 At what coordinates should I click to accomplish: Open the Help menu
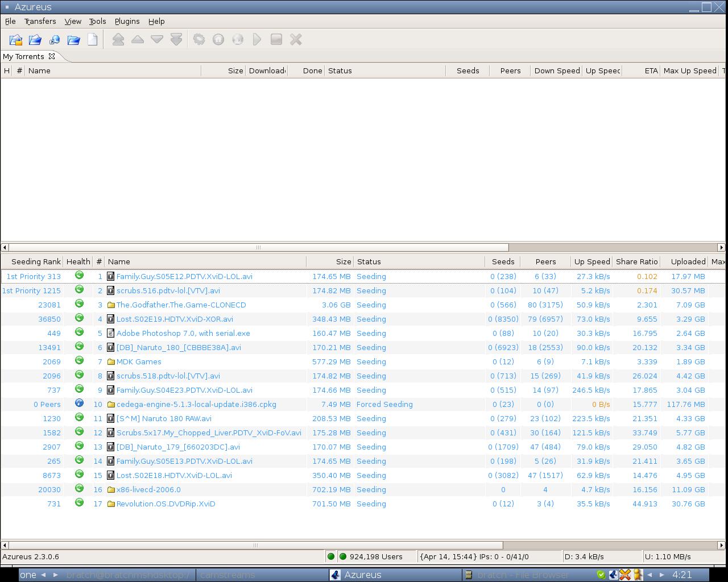[x=156, y=21]
